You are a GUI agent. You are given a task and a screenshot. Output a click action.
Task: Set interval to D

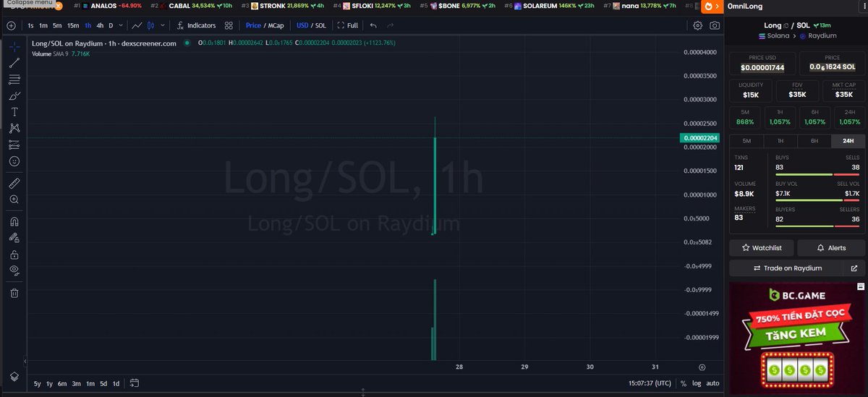coord(111,25)
